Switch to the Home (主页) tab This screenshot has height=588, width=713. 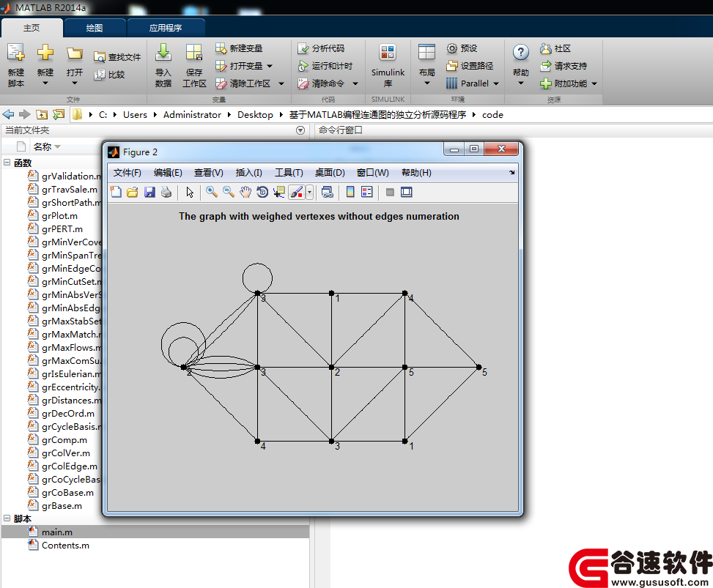[32, 28]
